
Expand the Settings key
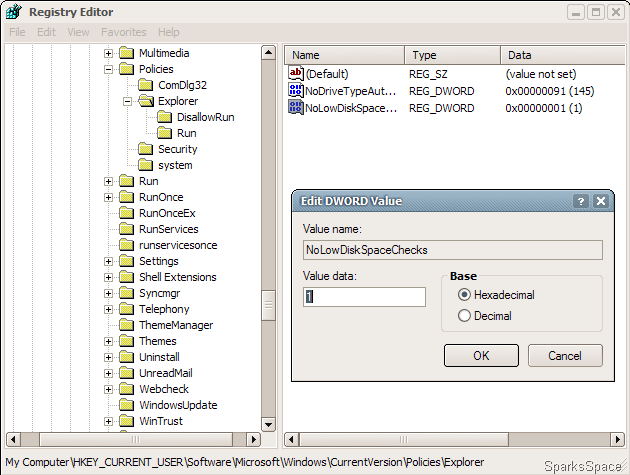point(108,261)
